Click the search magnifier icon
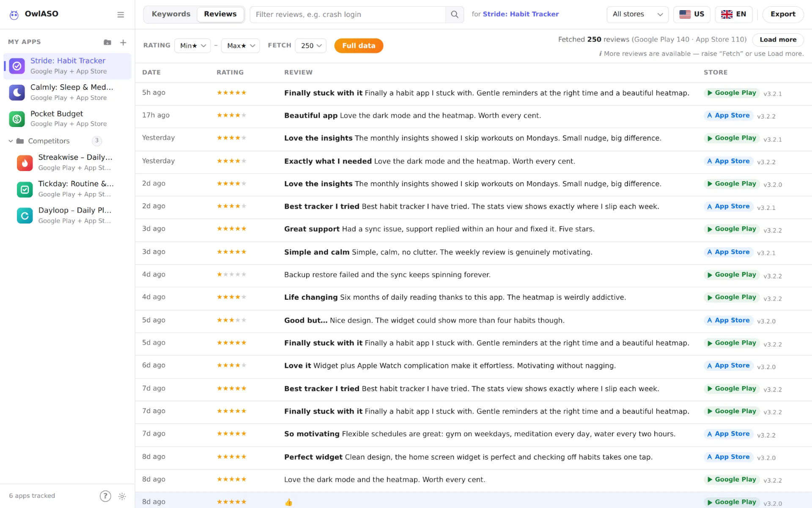This screenshot has height=508, width=812. (455, 14)
